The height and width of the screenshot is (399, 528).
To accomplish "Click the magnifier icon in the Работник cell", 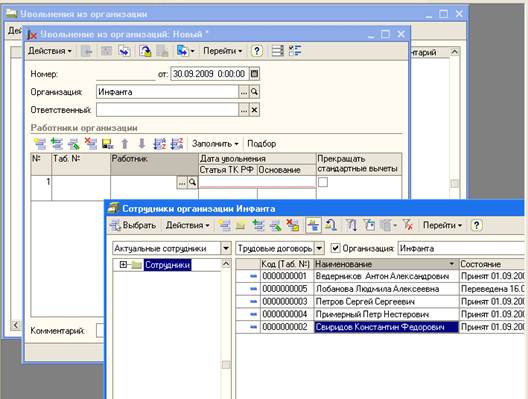I will tap(192, 182).
